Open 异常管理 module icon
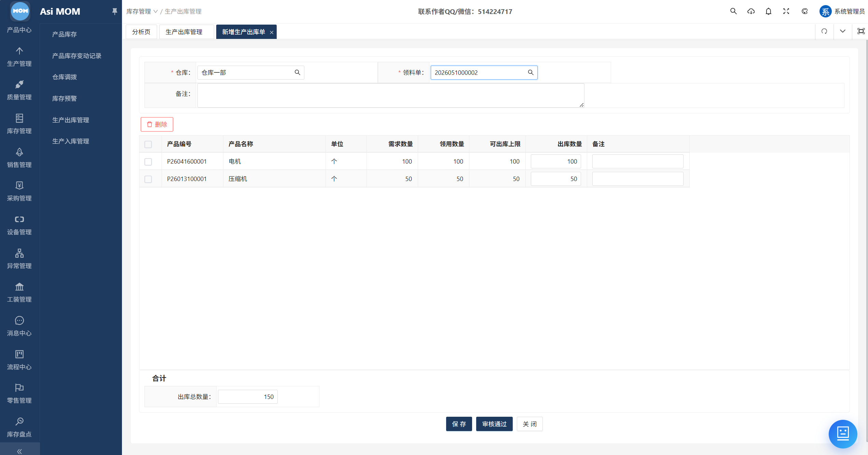Image resolution: width=868 pixels, height=455 pixels. coord(19,253)
